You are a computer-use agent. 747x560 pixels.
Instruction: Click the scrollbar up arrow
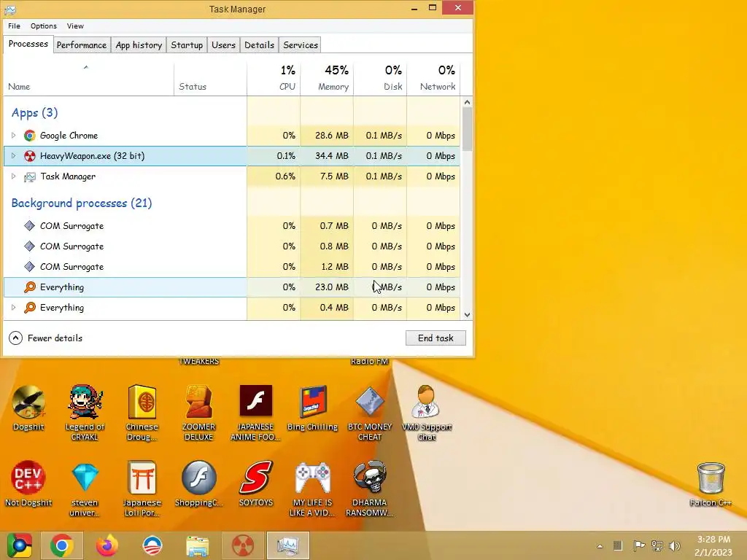[467, 102]
